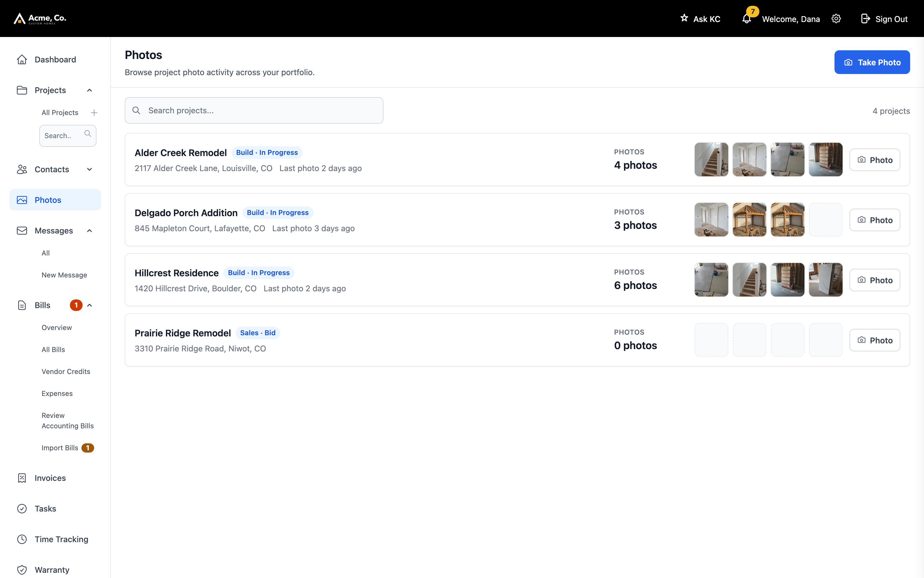Viewport: 924px width, 578px height.
Task: Open the settings gear icon
Action: 836,19
